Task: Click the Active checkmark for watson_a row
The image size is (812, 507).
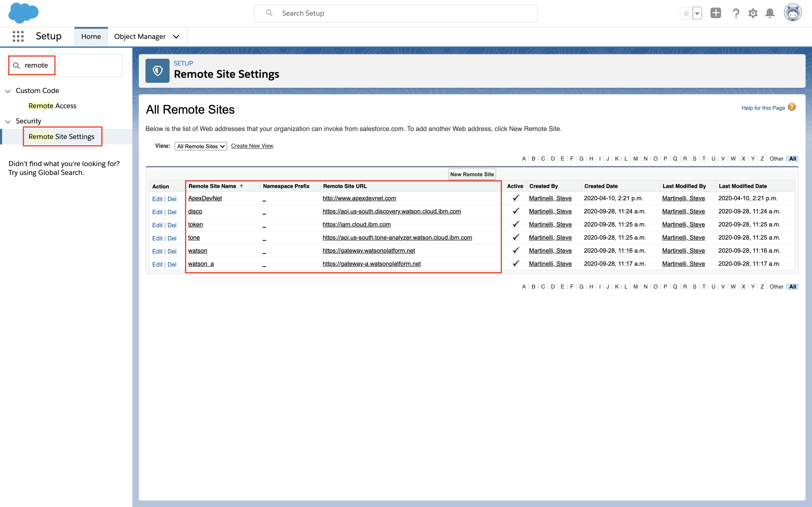Action: point(516,264)
